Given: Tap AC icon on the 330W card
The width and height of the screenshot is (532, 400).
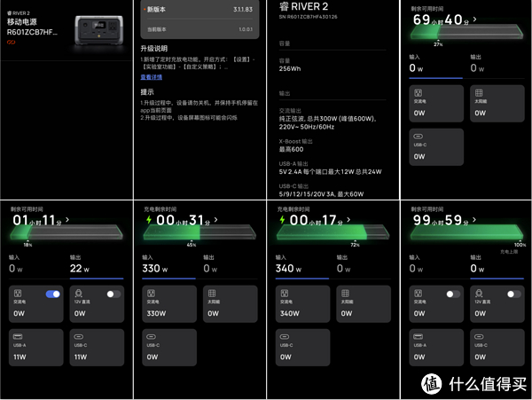Looking at the screenshot, I should [151, 294].
